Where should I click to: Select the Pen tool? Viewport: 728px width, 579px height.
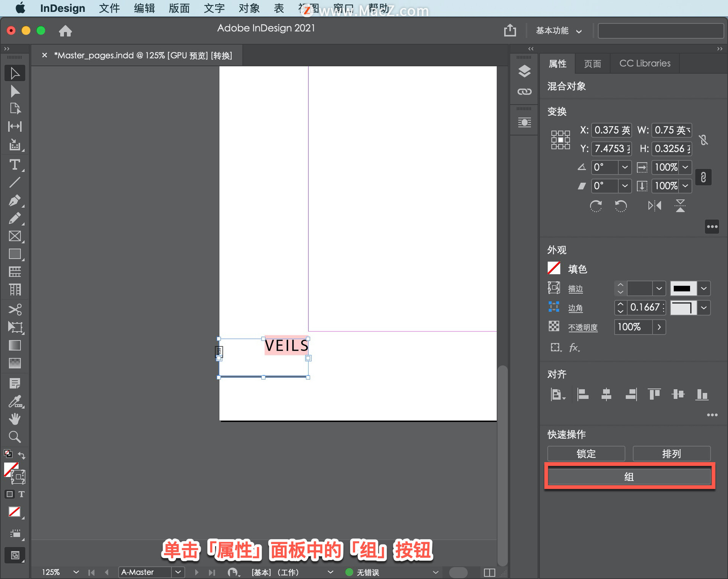point(15,200)
